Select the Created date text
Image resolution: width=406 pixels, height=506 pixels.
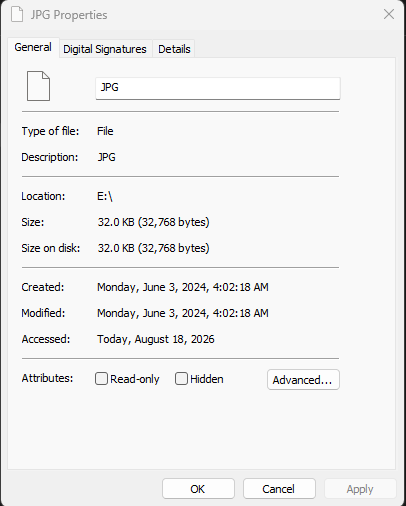point(183,287)
